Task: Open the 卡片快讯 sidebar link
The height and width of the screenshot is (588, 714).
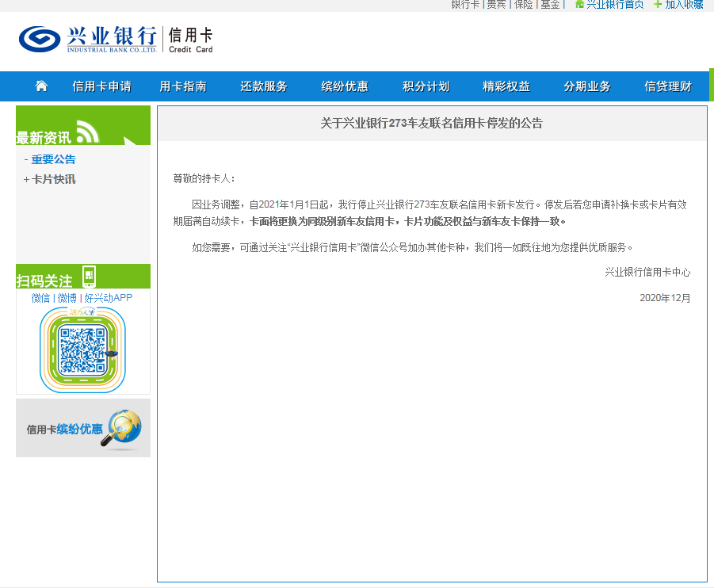Action: tap(54, 179)
